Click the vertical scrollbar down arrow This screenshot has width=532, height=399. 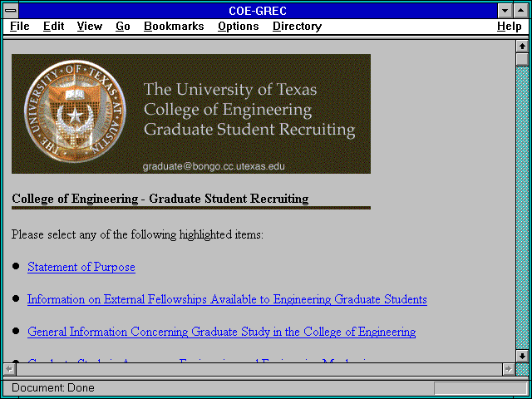tap(522, 356)
